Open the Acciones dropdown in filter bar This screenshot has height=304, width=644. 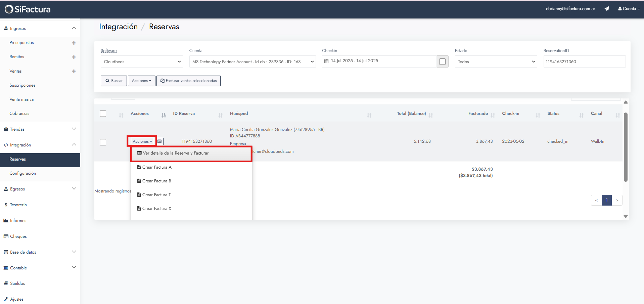point(142,81)
